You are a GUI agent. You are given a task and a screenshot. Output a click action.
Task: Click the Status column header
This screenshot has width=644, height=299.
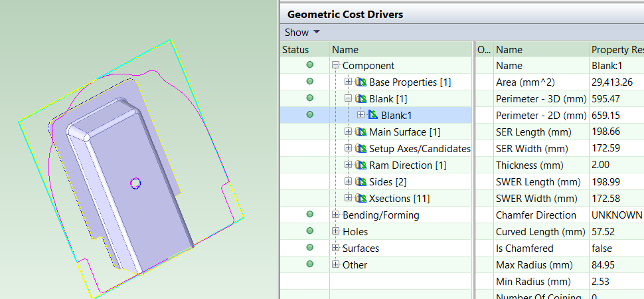click(x=295, y=50)
